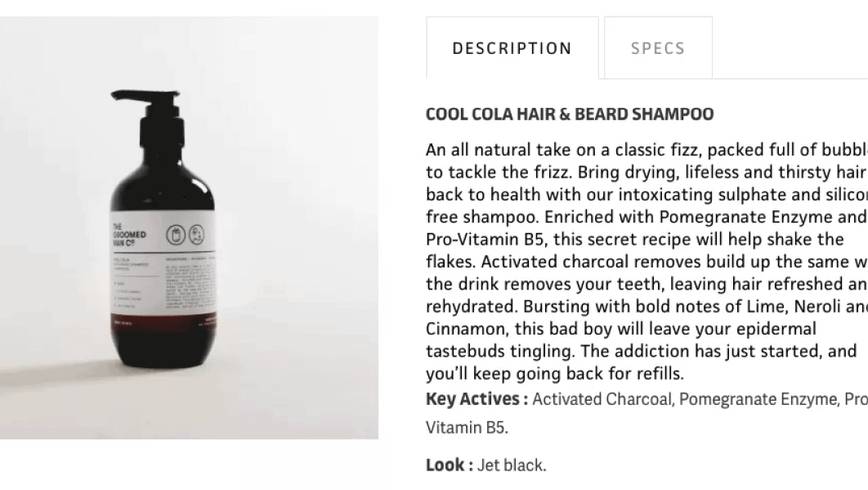This screenshot has width=868, height=490.
Task: Click the shampoo bottle product image
Action: coord(189,227)
